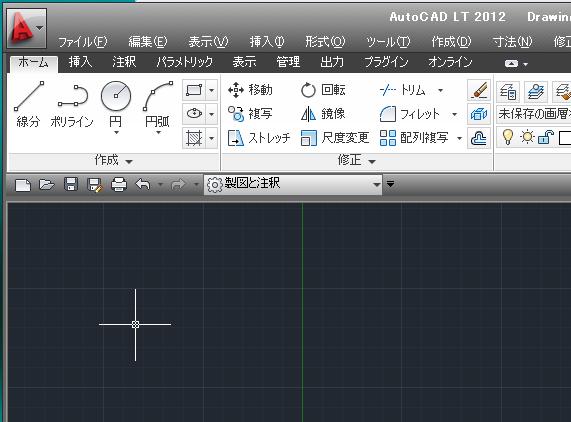The width and height of the screenshot is (571, 422).
Task: Click the layer states stack icon
Action: click(x=536, y=91)
